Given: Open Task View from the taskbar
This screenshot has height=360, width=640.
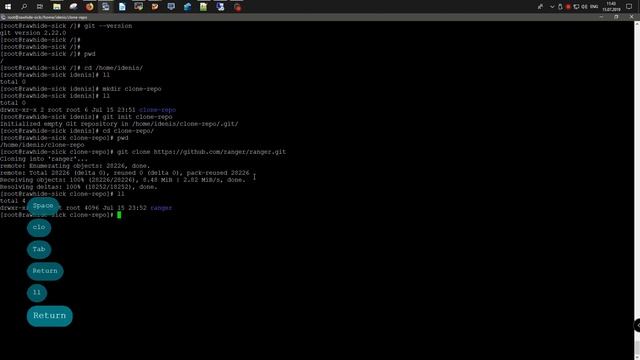Looking at the screenshot, I should pos(40,7).
